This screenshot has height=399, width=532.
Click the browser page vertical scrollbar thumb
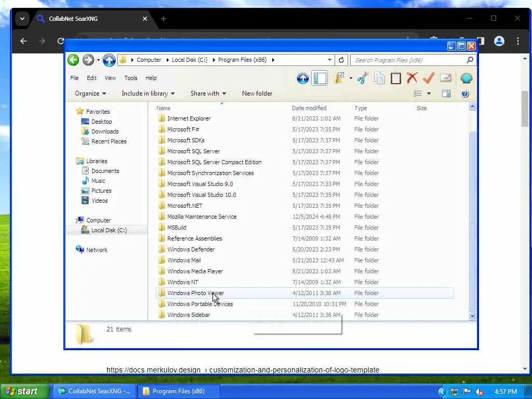(525, 109)
